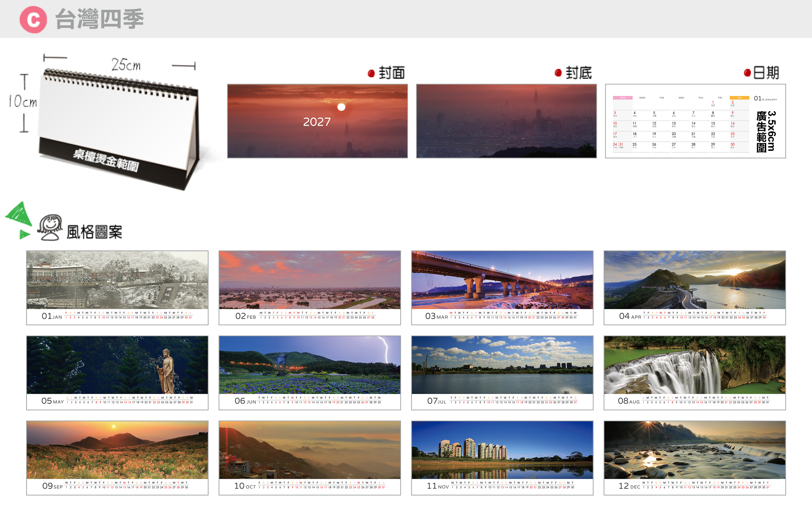
Task: Click the red dot beside 封面
Action: pyautogui.click(x=371, y=73)
